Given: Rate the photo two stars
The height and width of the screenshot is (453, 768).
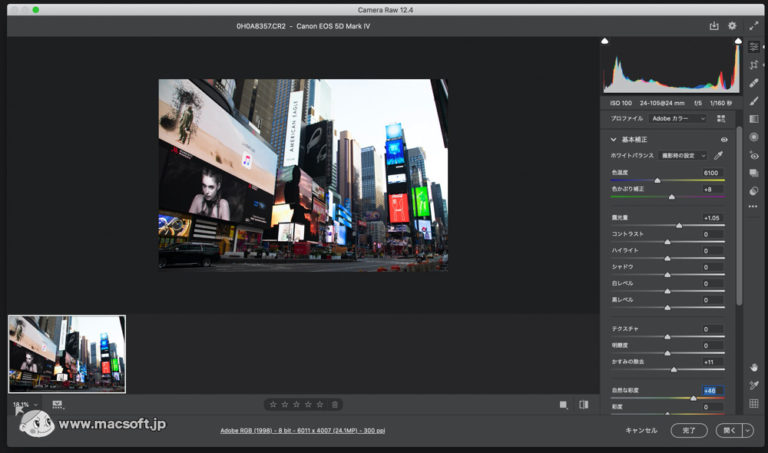Looking at the screenshot, I should click(x=285, y=405).
